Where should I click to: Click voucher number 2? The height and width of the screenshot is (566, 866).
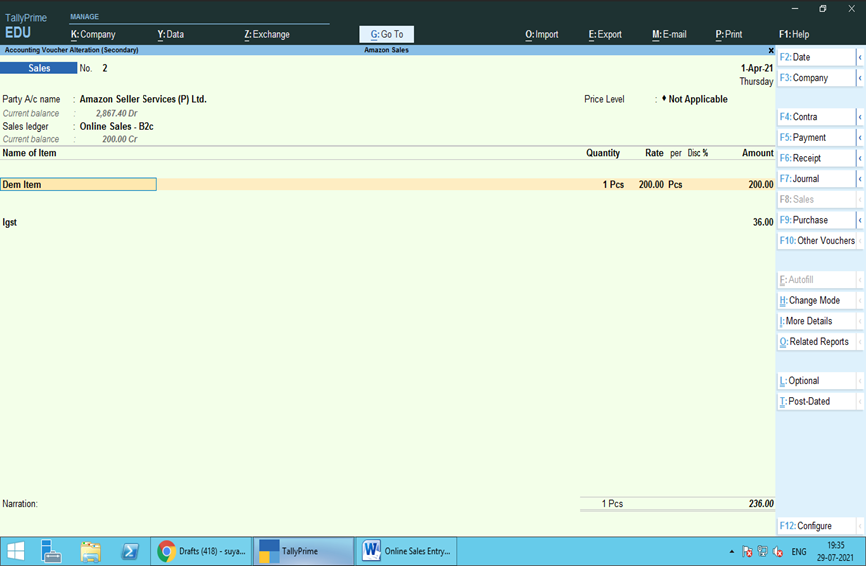pyautogui.click(x=104, y=68)
